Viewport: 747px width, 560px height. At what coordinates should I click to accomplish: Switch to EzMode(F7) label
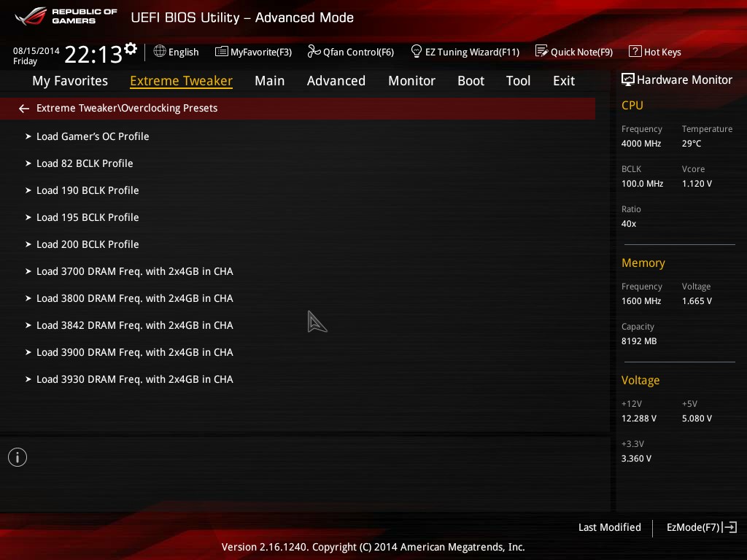tap(693, 527)
